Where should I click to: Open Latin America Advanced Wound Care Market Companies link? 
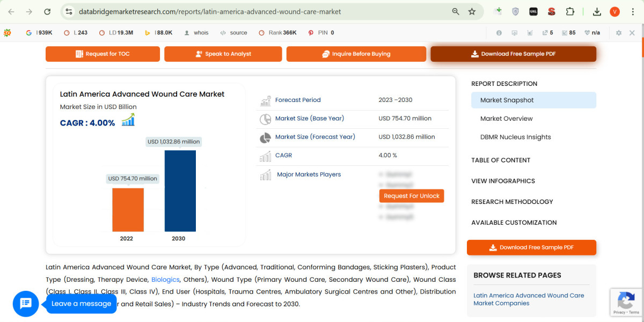(529, 299)
